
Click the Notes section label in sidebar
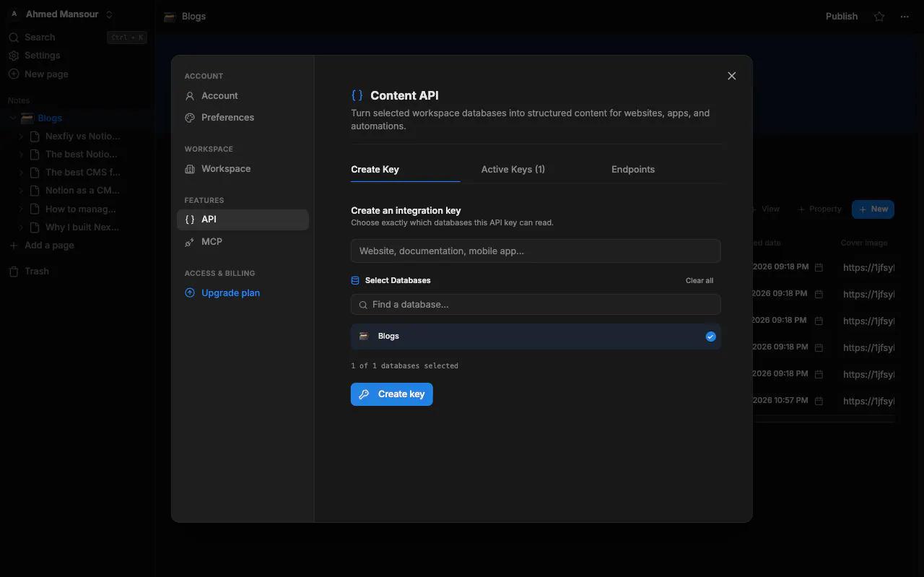point(19,101)
